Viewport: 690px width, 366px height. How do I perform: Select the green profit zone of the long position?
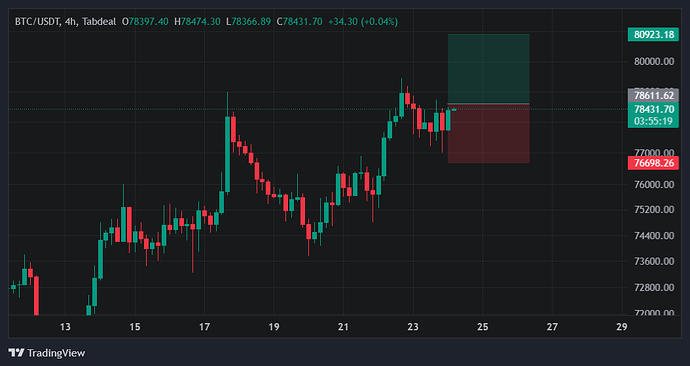tap(488, 69)
